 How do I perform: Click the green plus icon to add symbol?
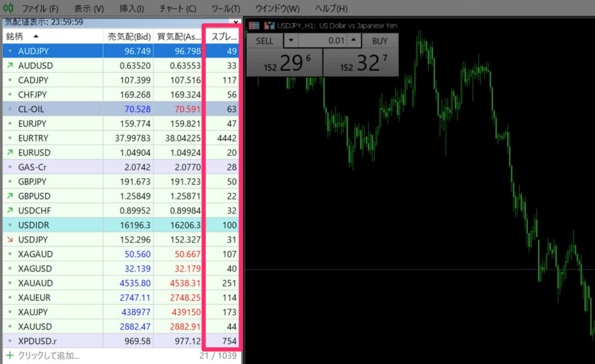[9, 355]
